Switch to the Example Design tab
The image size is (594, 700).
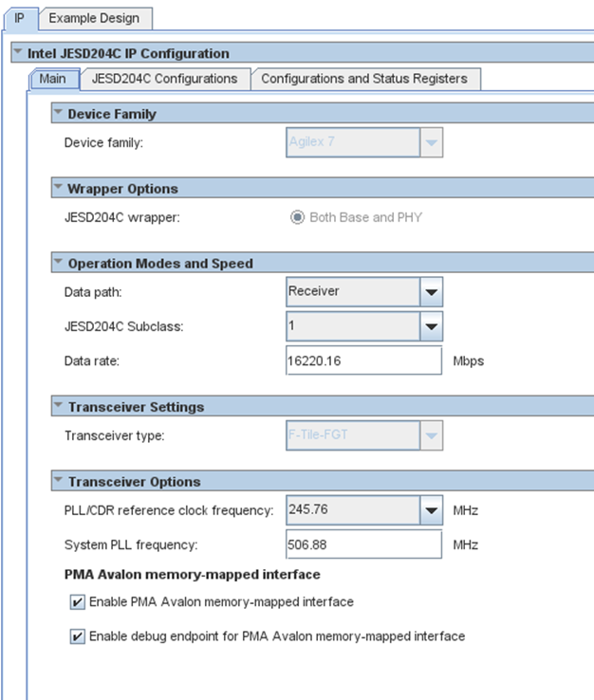tap(94, 18)
